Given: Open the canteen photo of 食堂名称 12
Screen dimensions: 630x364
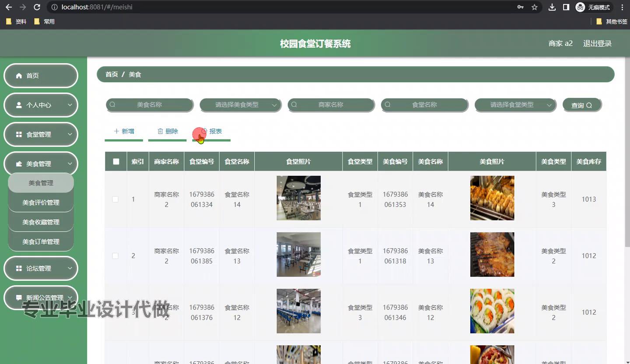Looking at the screenshot, I should (298, 311).
